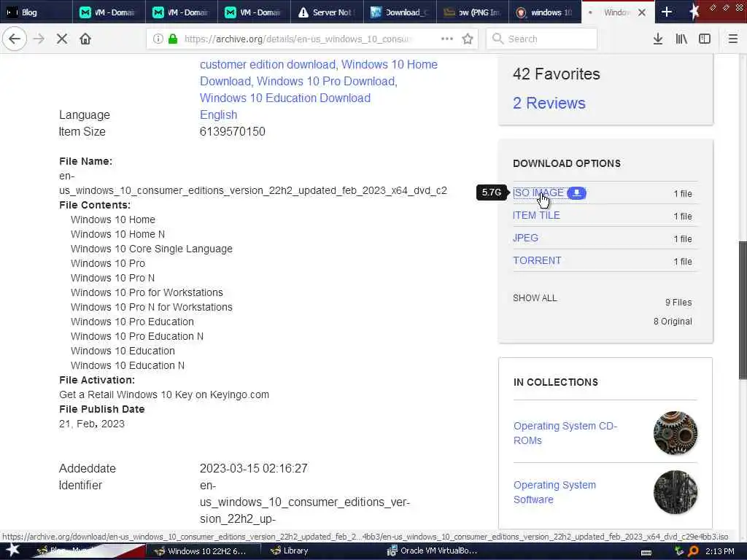This screenshot has width=747, height=560.
Task: Switch to the Download tab
Action: (400, 12)
